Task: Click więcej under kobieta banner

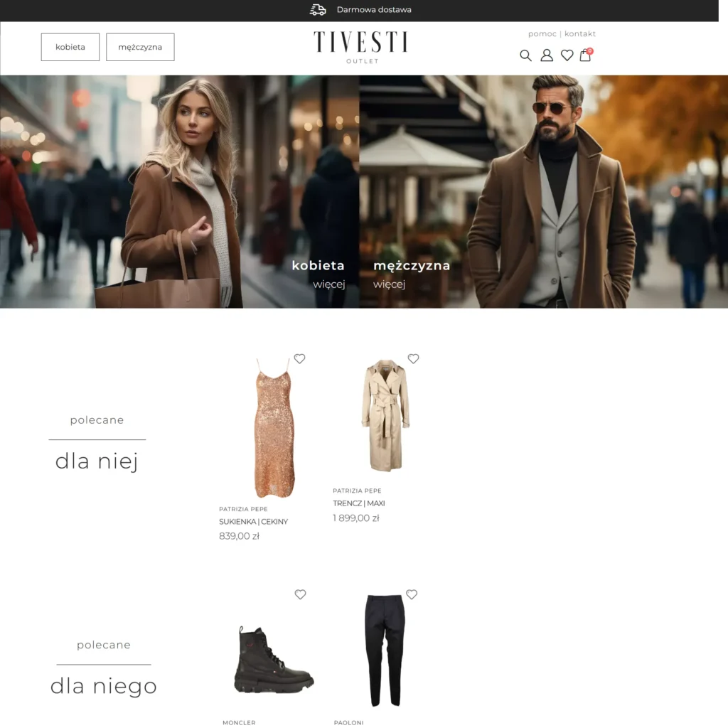Action: click(328, 284)
